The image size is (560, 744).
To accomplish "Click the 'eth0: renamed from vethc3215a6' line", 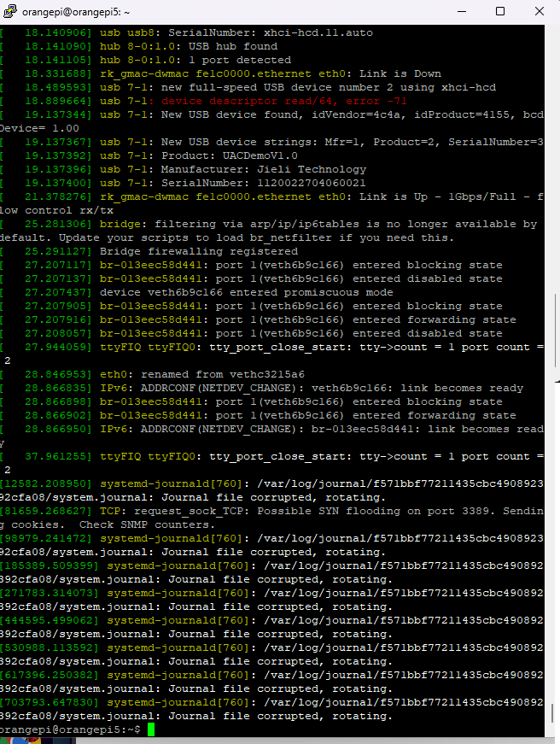I will (206, 374).
